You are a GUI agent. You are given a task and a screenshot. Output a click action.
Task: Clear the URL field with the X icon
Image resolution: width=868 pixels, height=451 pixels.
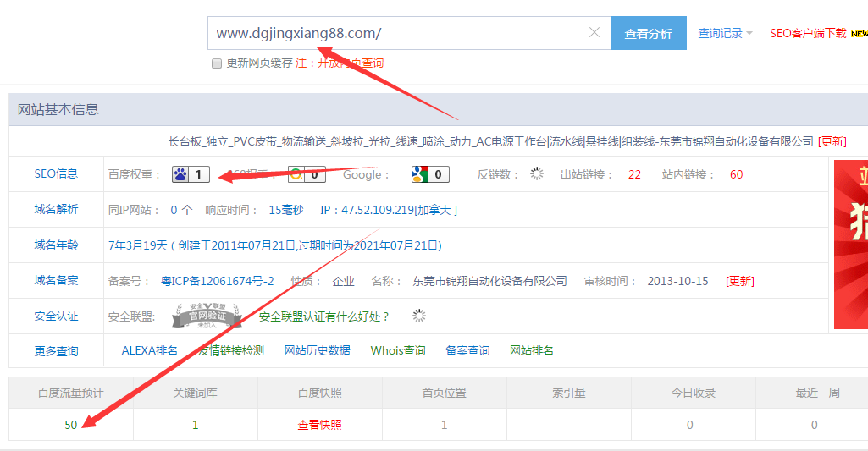click(x=594, y=33)
